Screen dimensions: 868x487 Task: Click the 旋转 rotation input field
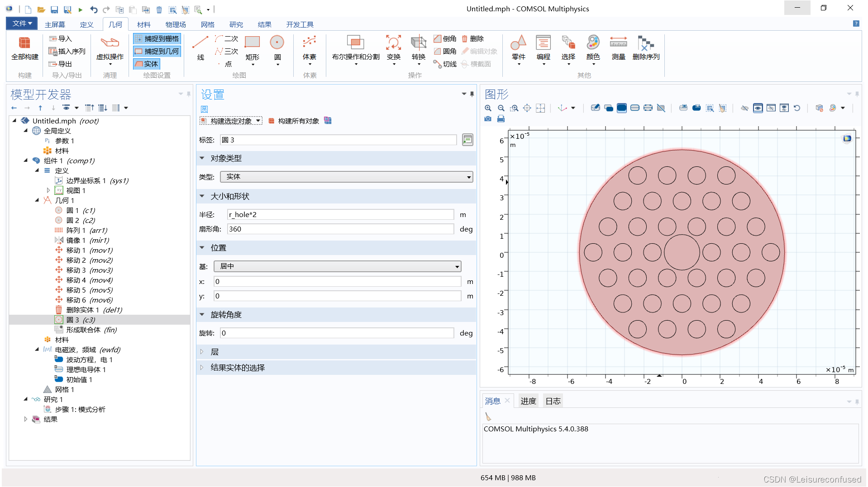tap(337, 333)
